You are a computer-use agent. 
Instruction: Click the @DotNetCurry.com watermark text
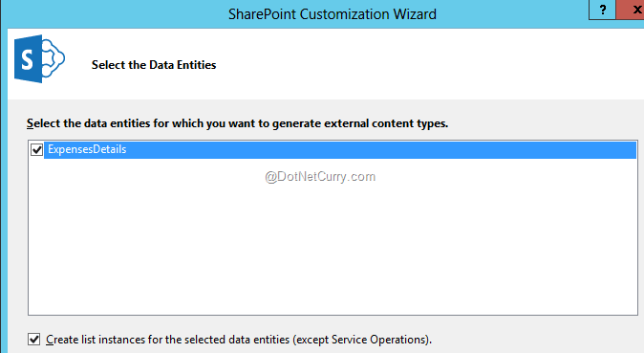click(x=320, y=176)
